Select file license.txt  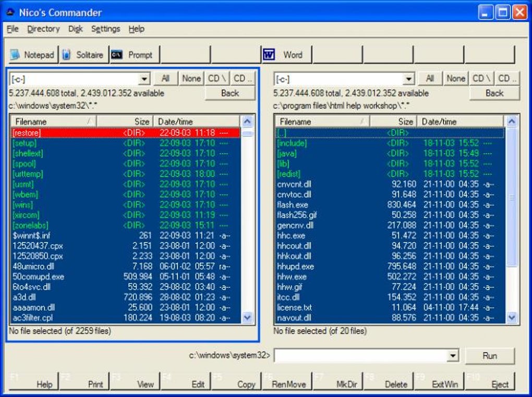coord(390,307)
